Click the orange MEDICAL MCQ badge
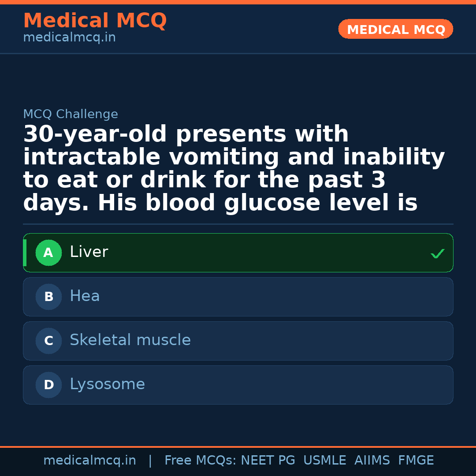This screenshot has width=476, height=476. [x=395, y=30]
